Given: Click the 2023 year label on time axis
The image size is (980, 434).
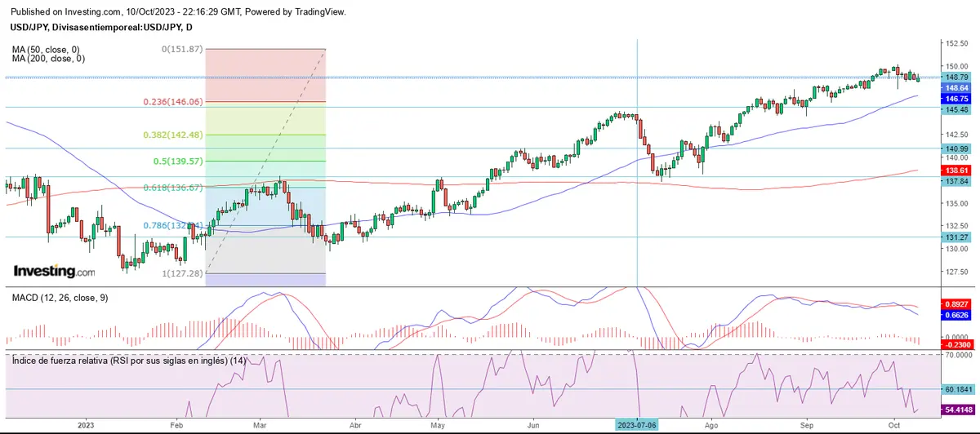Looking at the screenshot, I should click(x=87, y=426).
